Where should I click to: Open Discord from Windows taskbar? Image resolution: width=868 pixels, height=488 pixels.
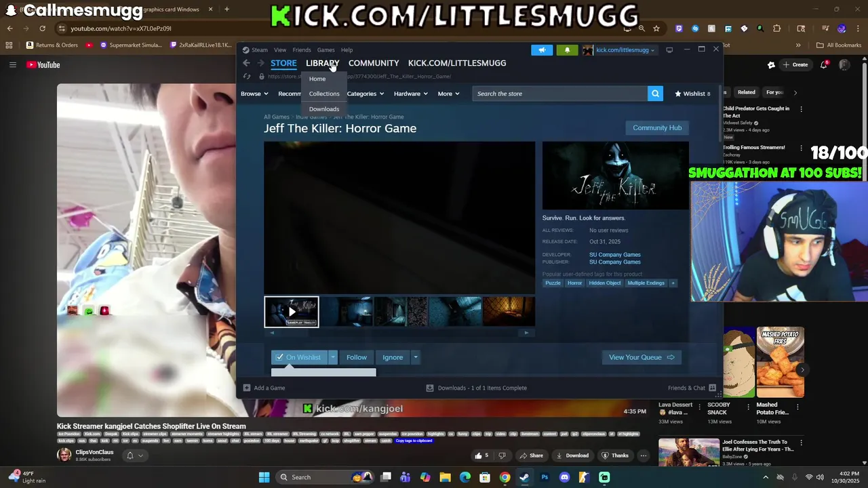564,477
